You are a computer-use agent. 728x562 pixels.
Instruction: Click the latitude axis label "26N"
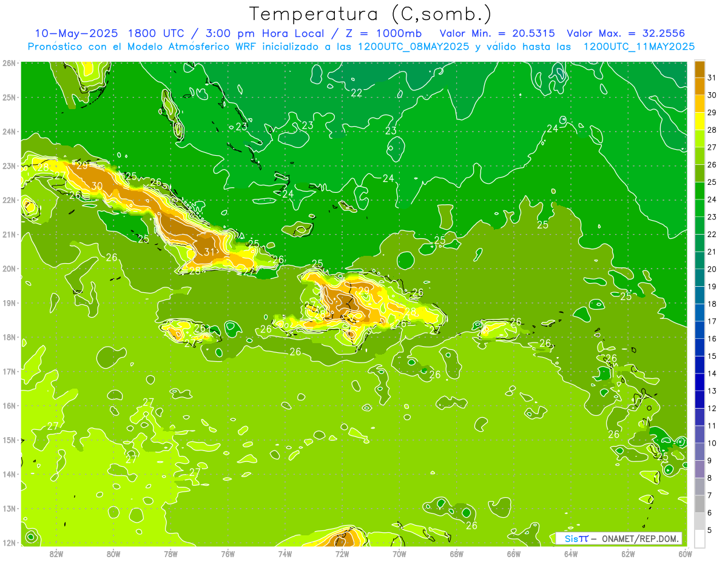(x=10, y=63)
